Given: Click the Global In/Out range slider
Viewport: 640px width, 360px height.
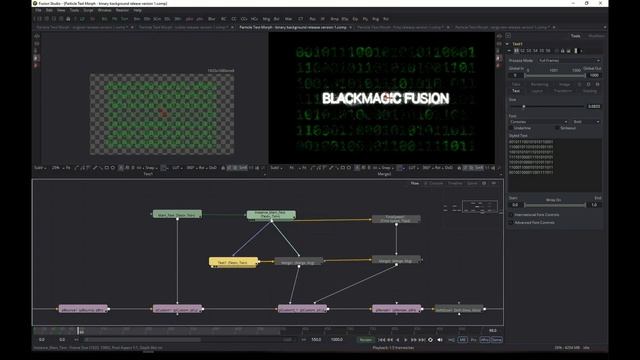Looking at the screenshot, I should [555, 76].
